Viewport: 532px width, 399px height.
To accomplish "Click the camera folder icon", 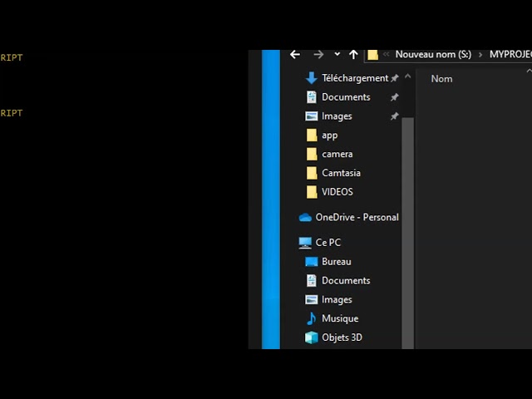I will click(312, 154).
